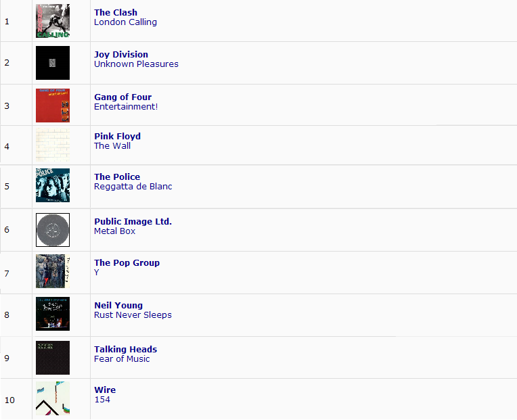Open the London Calling album cover thumbnail

tap(53, 21)
